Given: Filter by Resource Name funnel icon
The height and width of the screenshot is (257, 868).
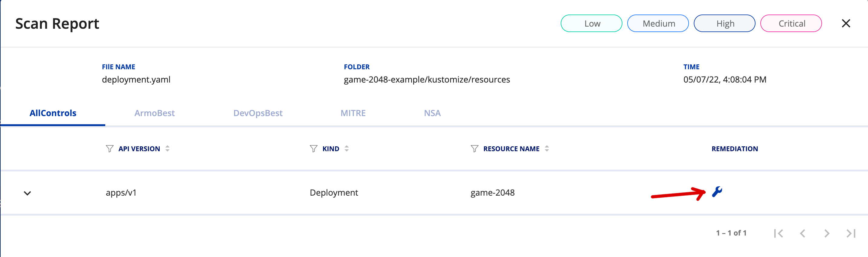Looking at the screenshot, I should pyautogui.click(x=475, y=148).
